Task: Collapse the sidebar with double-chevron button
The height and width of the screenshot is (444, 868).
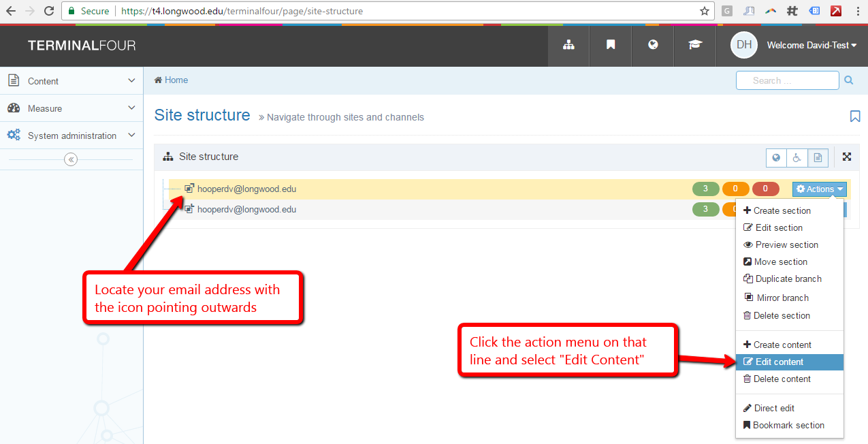Action: point(71,159)
